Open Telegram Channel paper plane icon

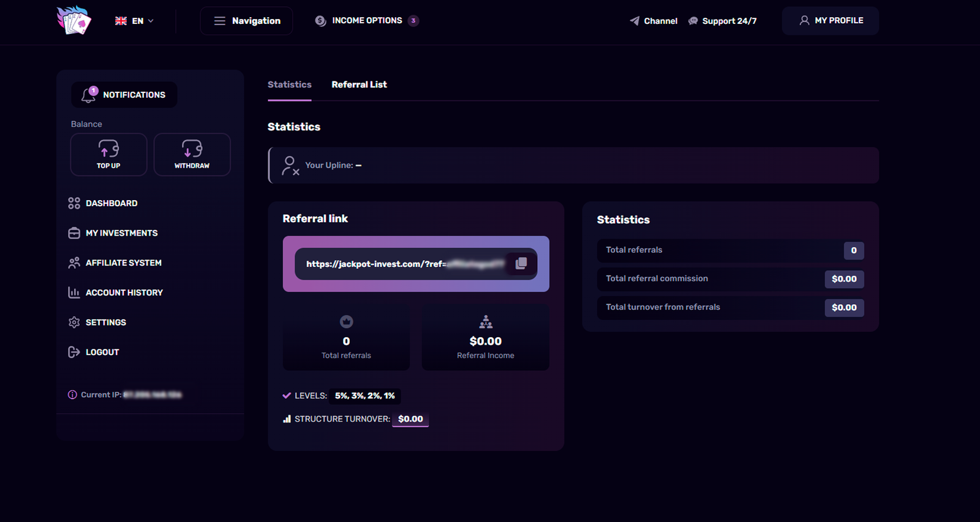[x=635, y=21]
